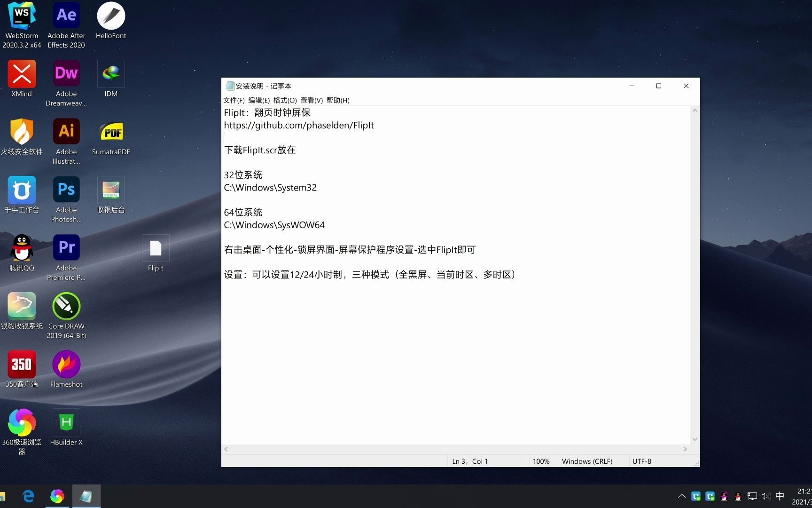Image resolution: width=812 pixels, height=508 pixels.
Task: Click the 'UTF-8' encoding status entry
Action: [642, 461]
